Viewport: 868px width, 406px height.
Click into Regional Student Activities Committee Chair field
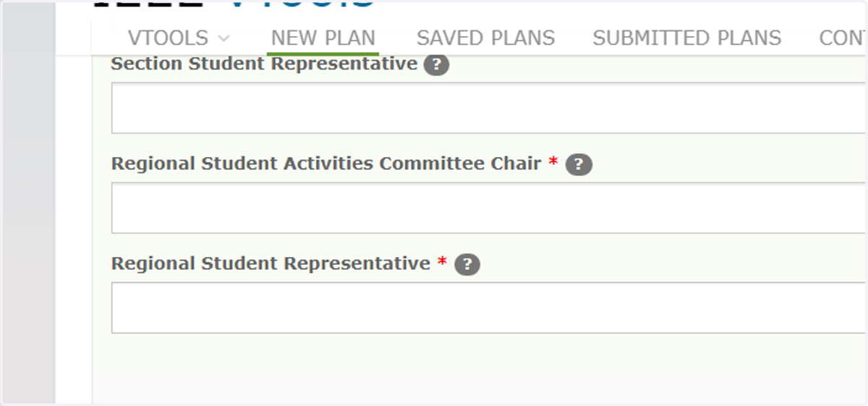[x=489, y=208]
